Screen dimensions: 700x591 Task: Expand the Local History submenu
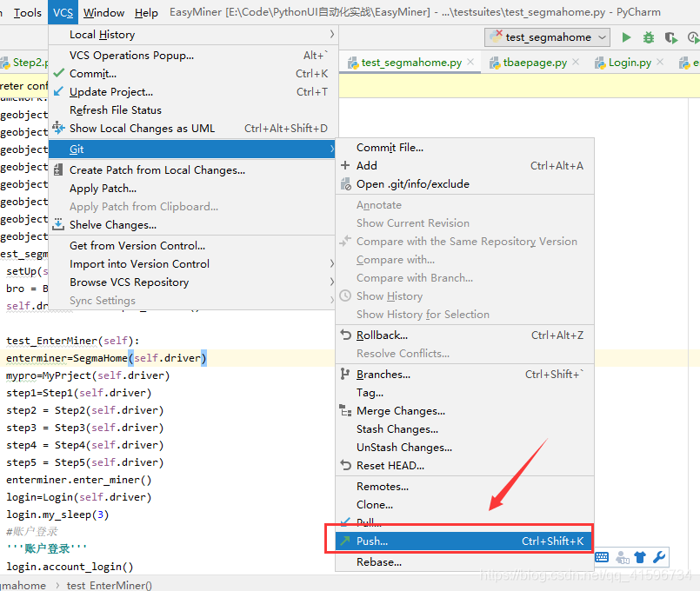click(192, 35)
